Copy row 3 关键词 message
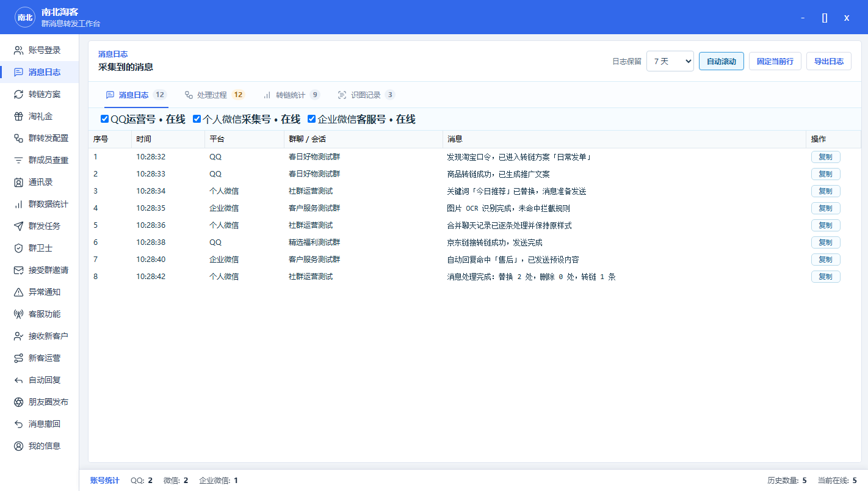868x491 pixels. coord(825,191)
